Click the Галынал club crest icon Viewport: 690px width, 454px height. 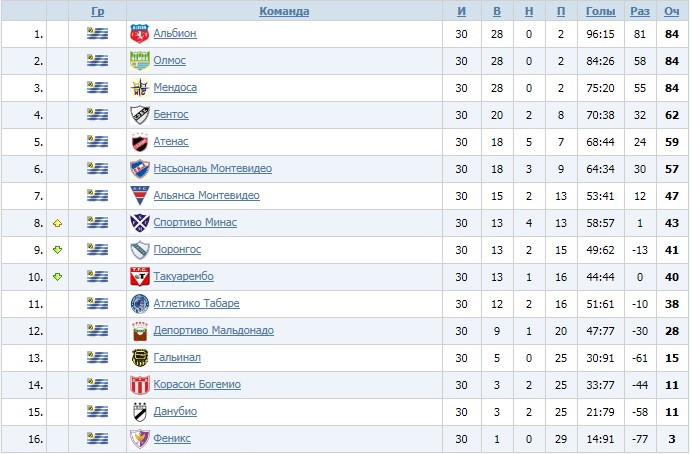click(139, 358)
